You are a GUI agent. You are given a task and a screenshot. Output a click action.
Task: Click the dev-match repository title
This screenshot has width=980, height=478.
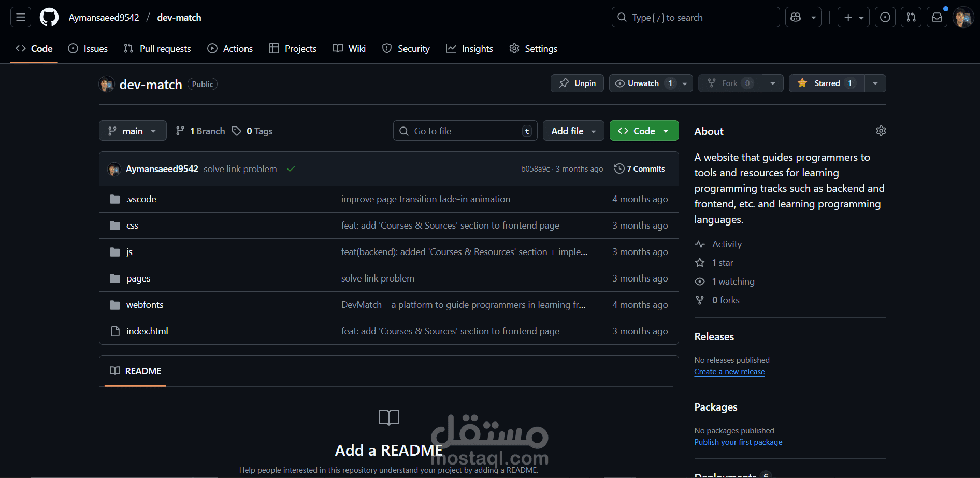(x=151, y=85)
